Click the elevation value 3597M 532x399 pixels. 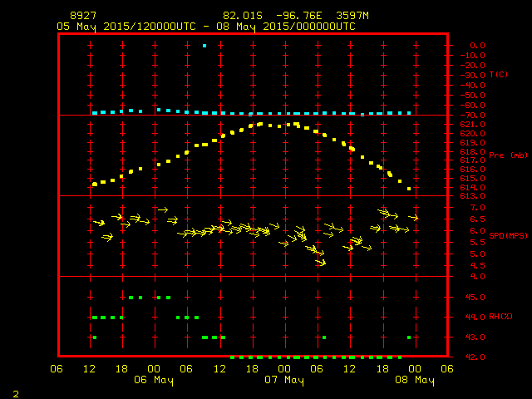(x=352, y=16)
